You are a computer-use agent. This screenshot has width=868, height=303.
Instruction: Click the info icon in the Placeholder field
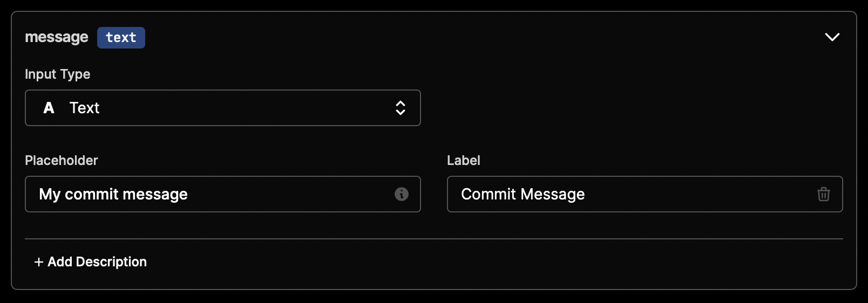(401, 194)
